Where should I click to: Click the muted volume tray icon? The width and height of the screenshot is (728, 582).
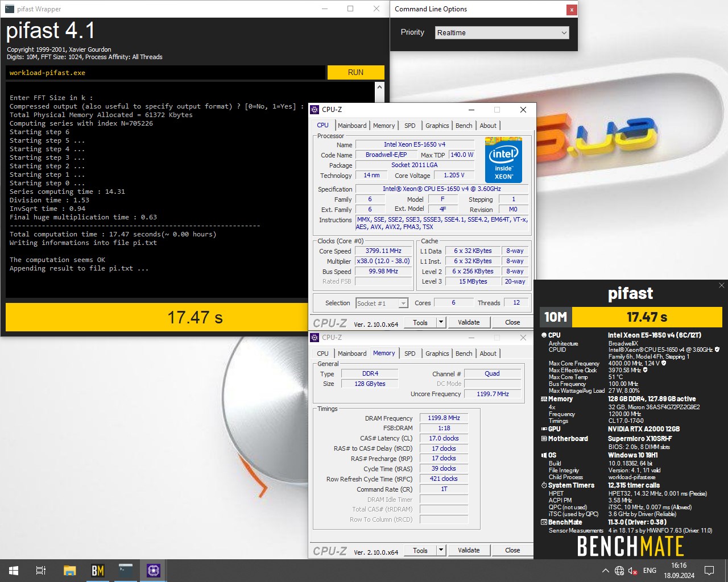[x=633, y=571]
